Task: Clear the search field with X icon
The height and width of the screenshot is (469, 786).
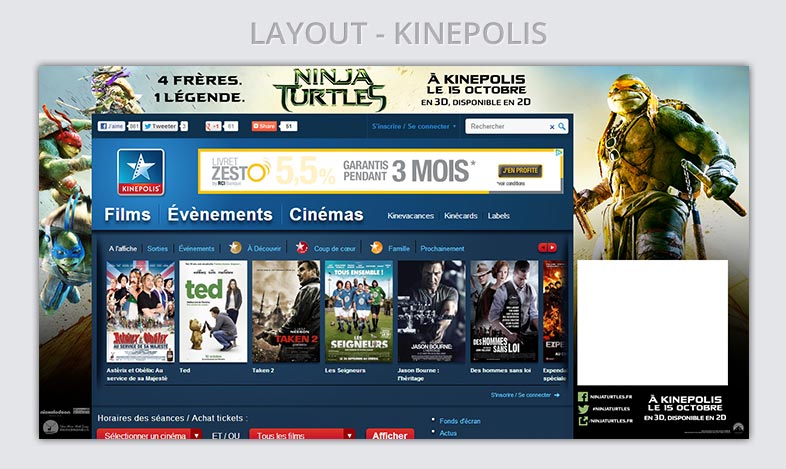Action: tap(551, 127)
